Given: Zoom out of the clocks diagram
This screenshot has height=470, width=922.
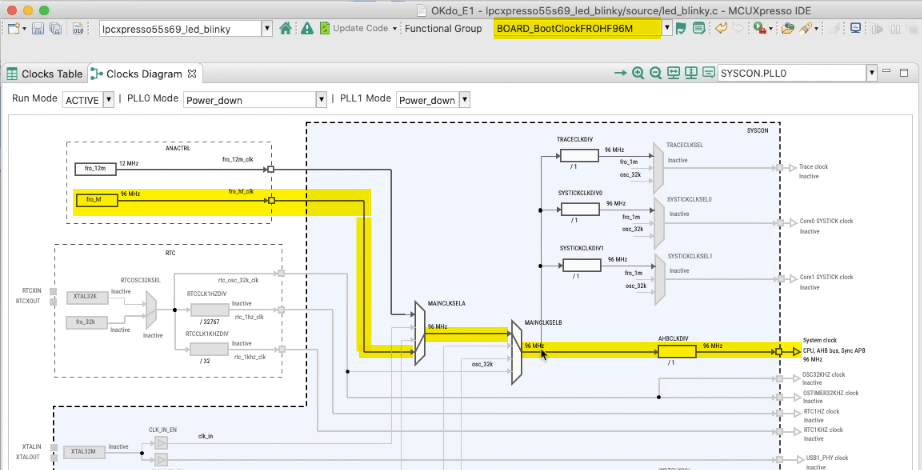Looking at the screenshot, I should point(656,73).
